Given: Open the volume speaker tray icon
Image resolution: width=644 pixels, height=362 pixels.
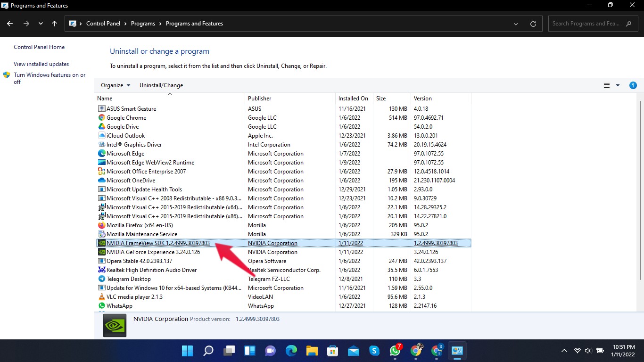Looking at the screenshot, I should [588, 351].
